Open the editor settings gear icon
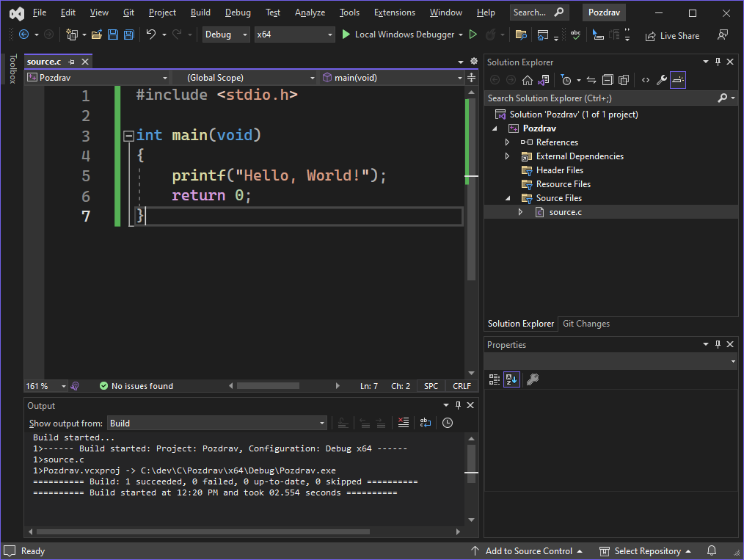The height and width of the screenshot is (560, 744). pyautogui.click(x=473, y=61)
